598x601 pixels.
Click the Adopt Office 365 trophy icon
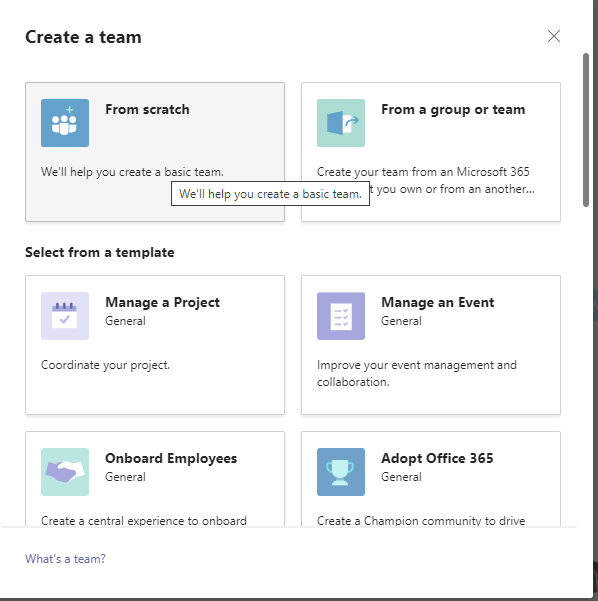(x=341, y=472)
